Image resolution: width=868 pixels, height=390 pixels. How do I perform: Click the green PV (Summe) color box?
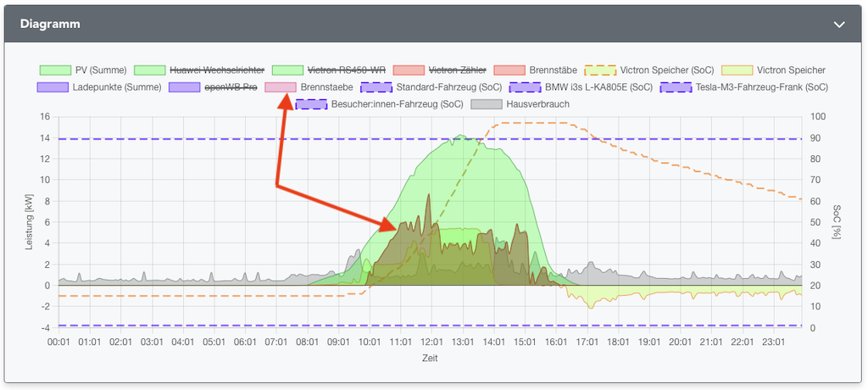coord(55,70)
